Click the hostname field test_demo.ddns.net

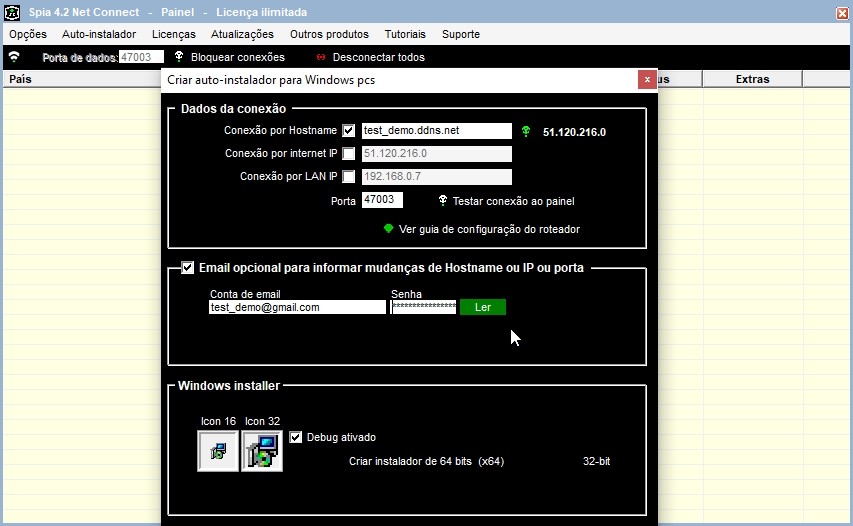pyautogui.click(x=437, y=131)
